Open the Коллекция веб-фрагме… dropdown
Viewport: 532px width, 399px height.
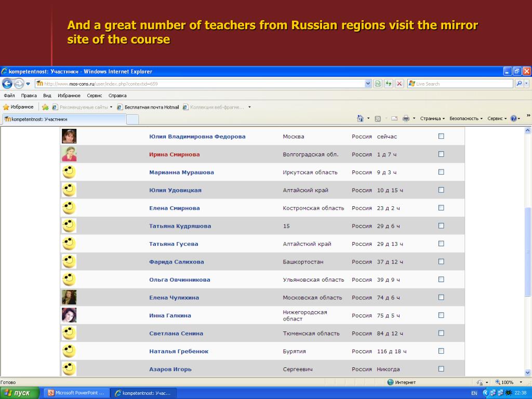coord(249,107)
